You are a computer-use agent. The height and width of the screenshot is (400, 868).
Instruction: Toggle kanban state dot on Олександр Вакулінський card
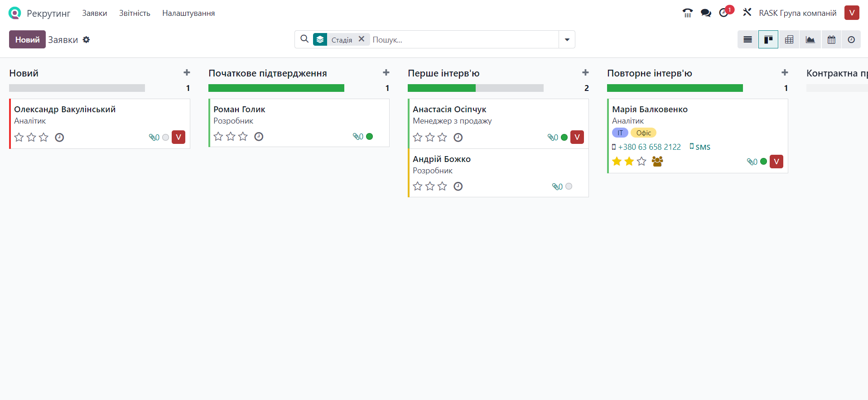click(166, 138)
